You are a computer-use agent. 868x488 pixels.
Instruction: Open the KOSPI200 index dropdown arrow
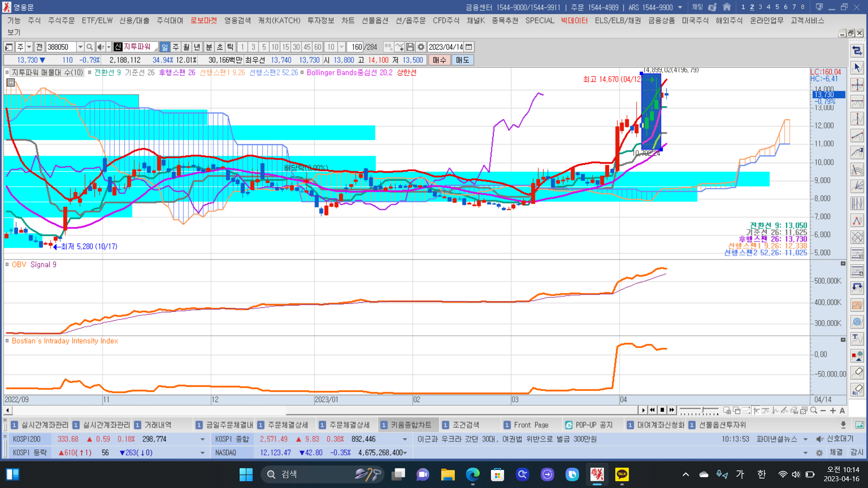(202, 439)
